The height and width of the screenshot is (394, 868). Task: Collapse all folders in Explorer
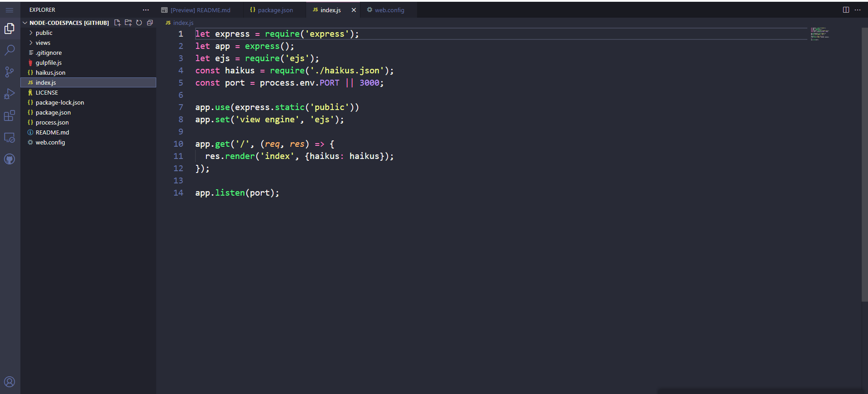pos(150,23)
